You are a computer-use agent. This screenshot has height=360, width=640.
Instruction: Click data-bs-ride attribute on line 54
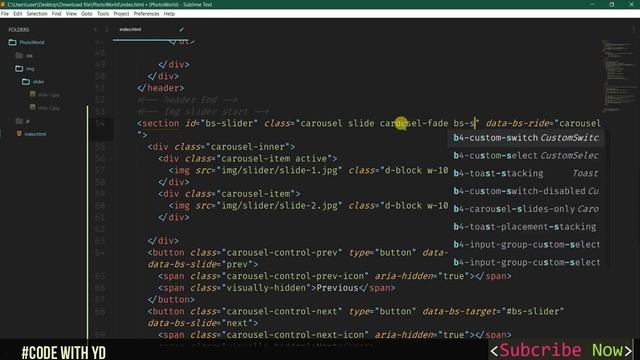517,123
